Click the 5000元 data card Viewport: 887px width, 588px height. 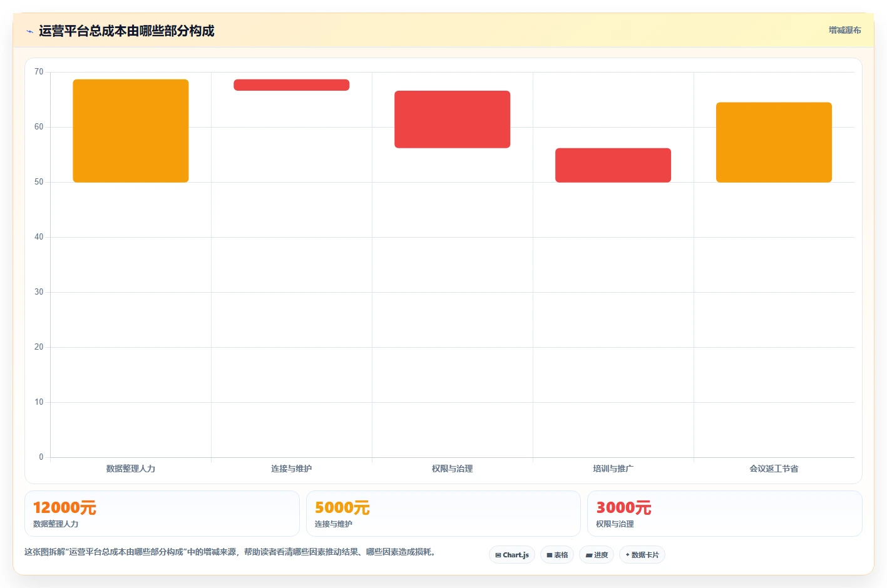(x=443, y=514)
